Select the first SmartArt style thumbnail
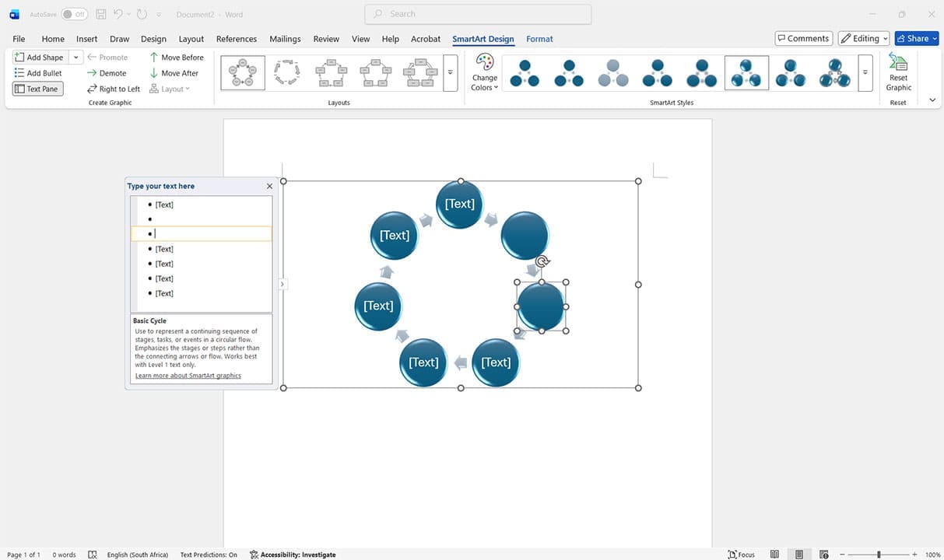The image size is (944, 560). click(x=524, y=72)
